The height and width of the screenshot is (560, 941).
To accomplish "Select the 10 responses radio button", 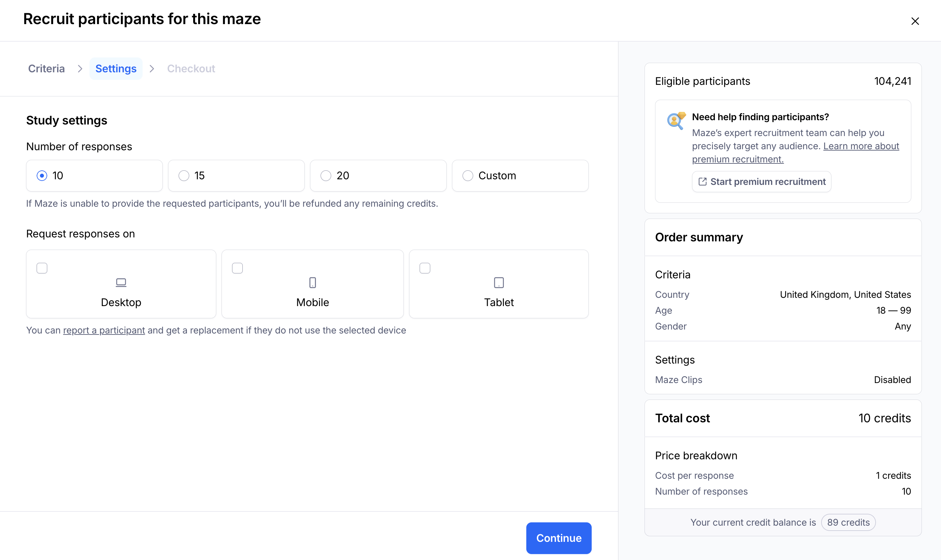I will point(42,175).
